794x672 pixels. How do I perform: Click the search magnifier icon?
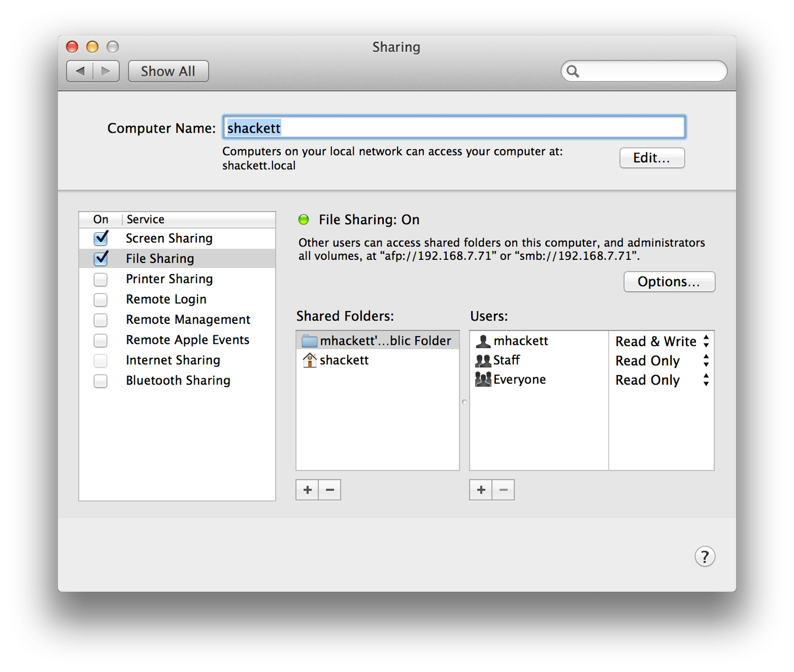point(573,71)
